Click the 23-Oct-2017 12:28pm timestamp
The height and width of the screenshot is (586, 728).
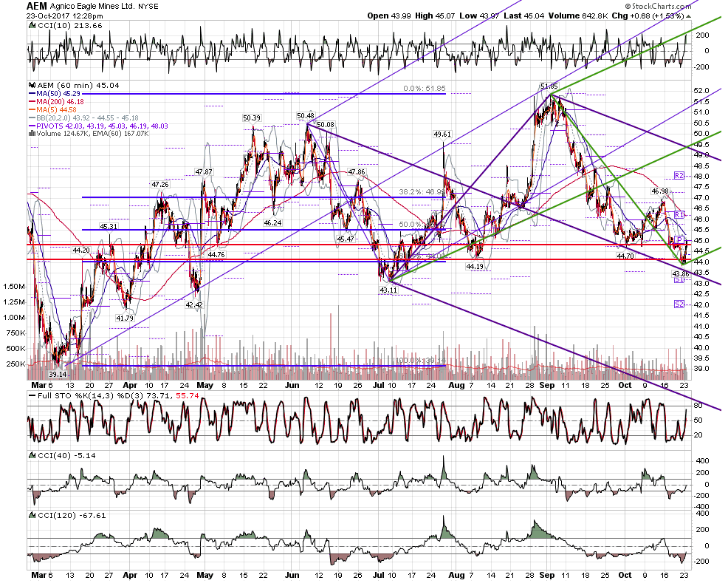65,16
